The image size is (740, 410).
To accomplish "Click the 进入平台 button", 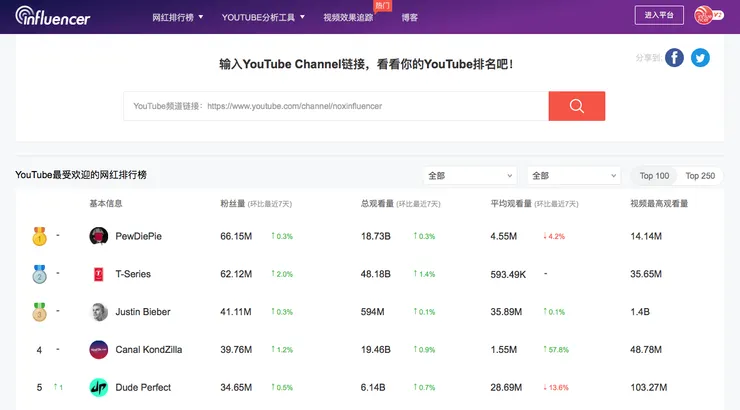I will pos(659,15).
